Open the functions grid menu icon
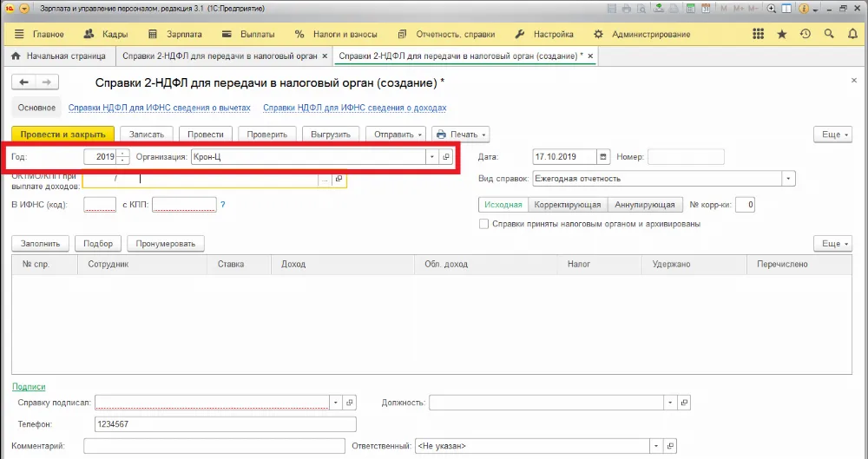The width and height of the screenshot is (868, 459). (758, 35)
